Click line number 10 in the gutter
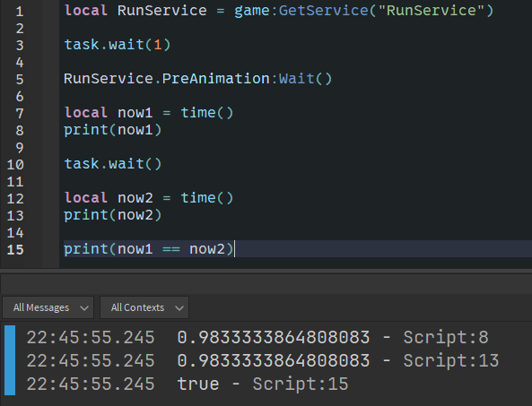Viewport: 532px width, 406px height. coord(15,164)
